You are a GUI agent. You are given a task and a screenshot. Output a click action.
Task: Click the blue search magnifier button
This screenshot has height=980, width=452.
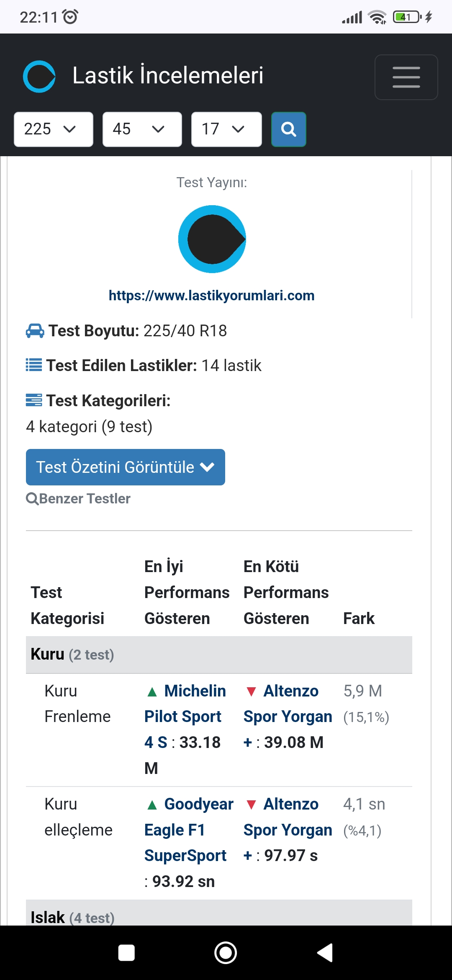(289, 129)
